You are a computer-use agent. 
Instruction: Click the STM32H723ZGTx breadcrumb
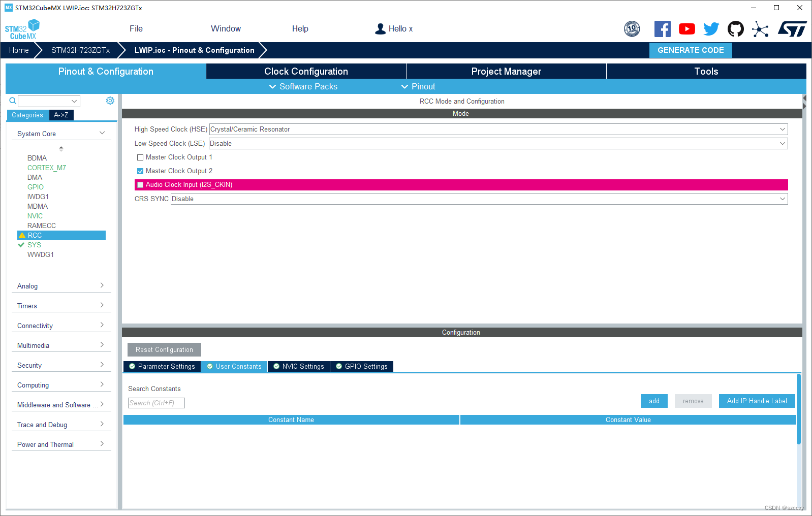click(x=80, y=50)
